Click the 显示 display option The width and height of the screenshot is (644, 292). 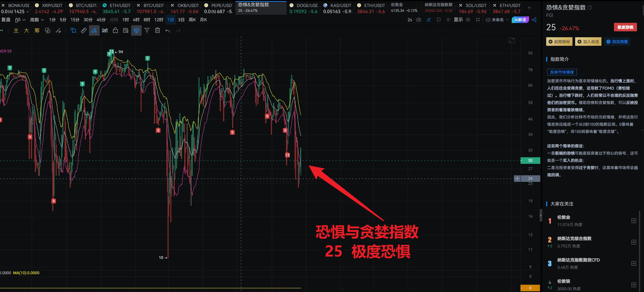458,20
